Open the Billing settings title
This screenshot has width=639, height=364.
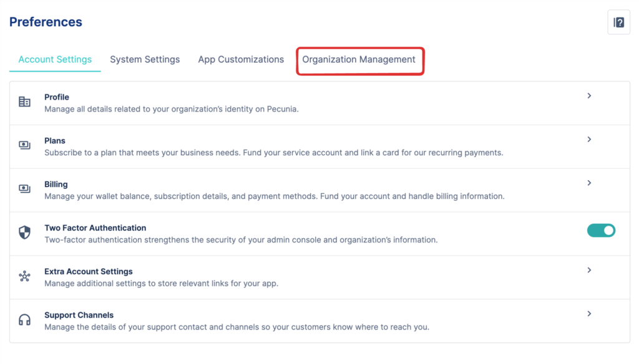[56, 184]
